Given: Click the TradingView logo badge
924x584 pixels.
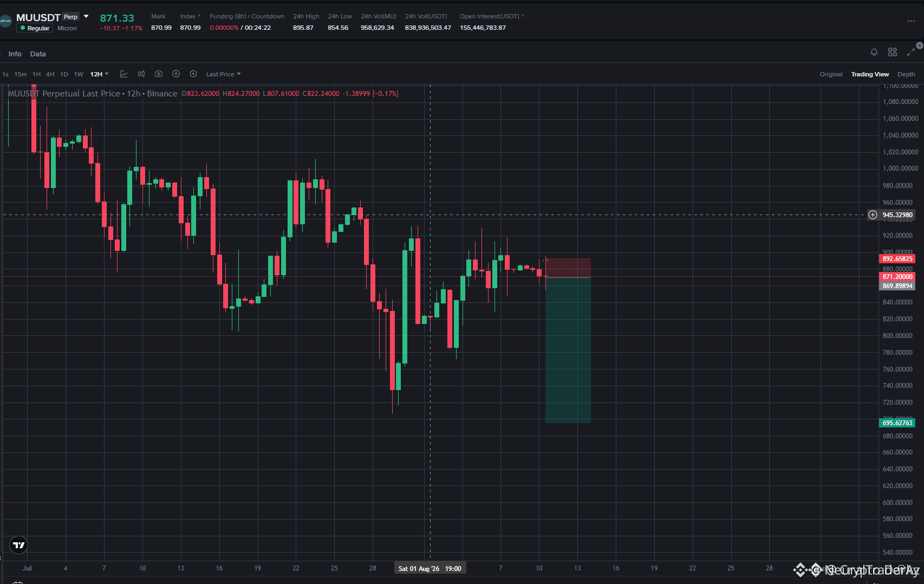Looking at the screenshot, I should coord(18,545).
